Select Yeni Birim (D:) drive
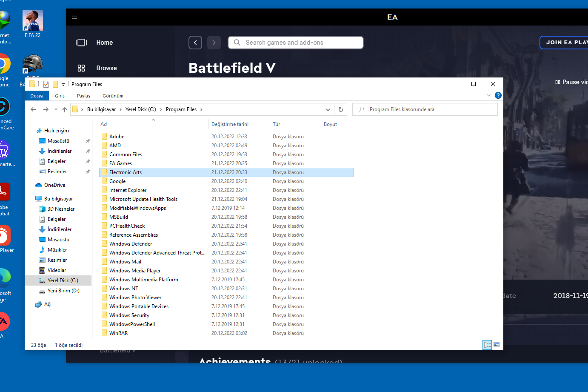Screen dimensions: 588x392 pyautogui.click(x=63, y=291)
